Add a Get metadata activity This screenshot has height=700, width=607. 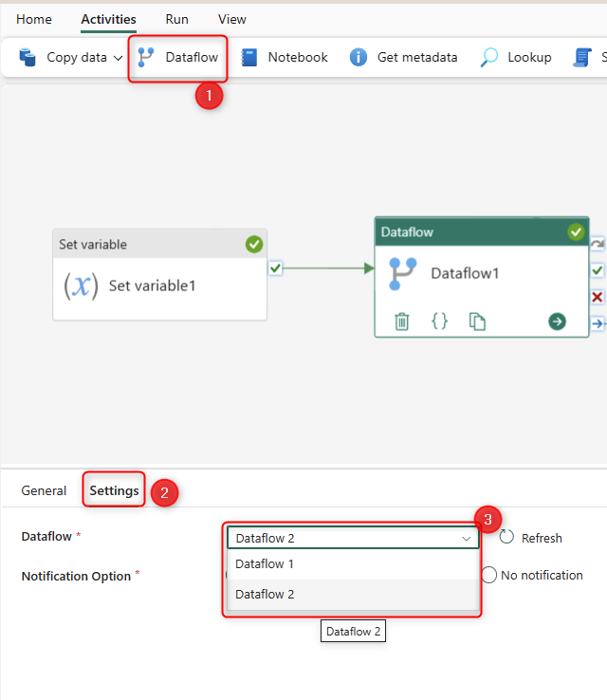404,57
